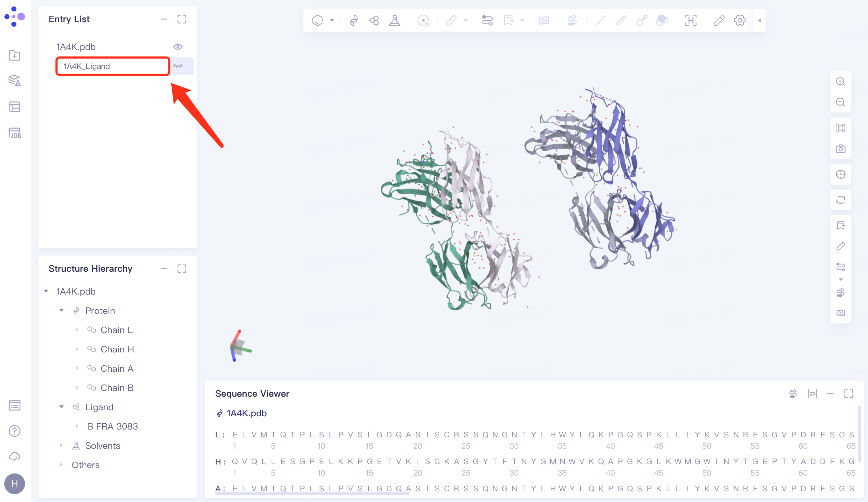
Task: Select the protein/biopolymer toolbar icon
Action: (353, 20)
